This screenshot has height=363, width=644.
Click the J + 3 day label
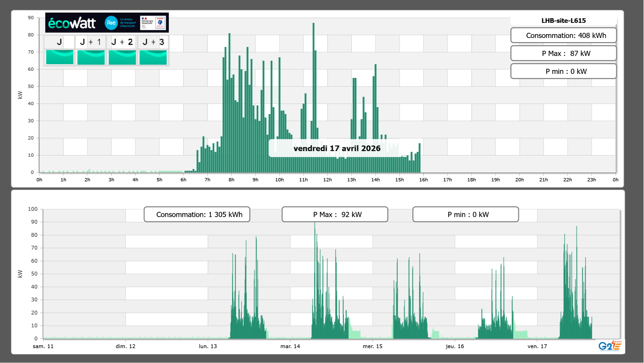pos(153,42)
